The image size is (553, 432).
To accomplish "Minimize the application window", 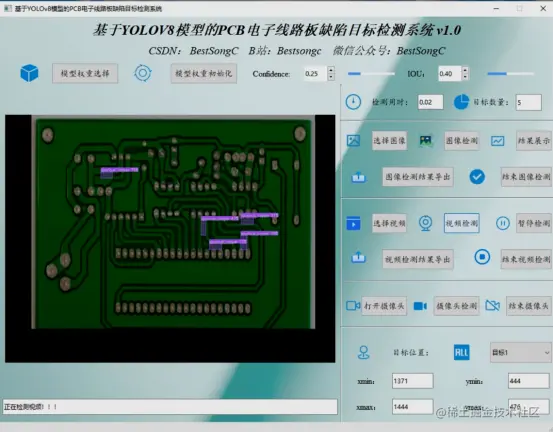I will (496, 8).
